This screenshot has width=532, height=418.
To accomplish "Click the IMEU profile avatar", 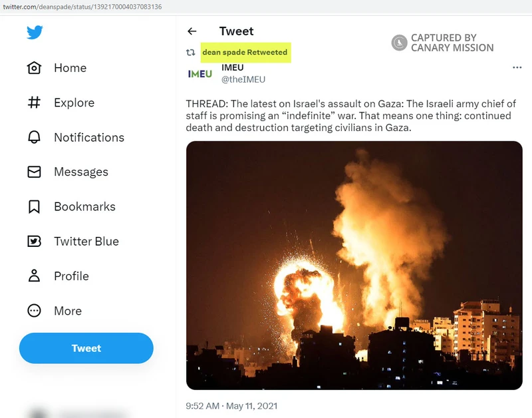I will tap(200, 74).
